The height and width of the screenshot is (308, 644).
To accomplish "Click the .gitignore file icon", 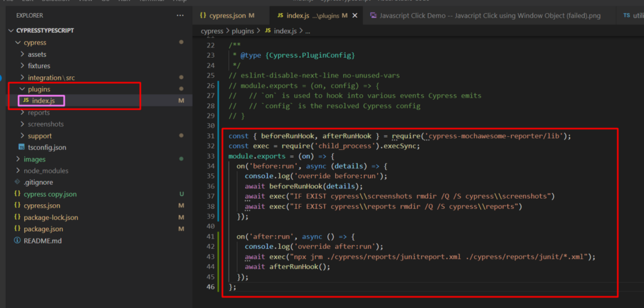I will pos(19,182).
